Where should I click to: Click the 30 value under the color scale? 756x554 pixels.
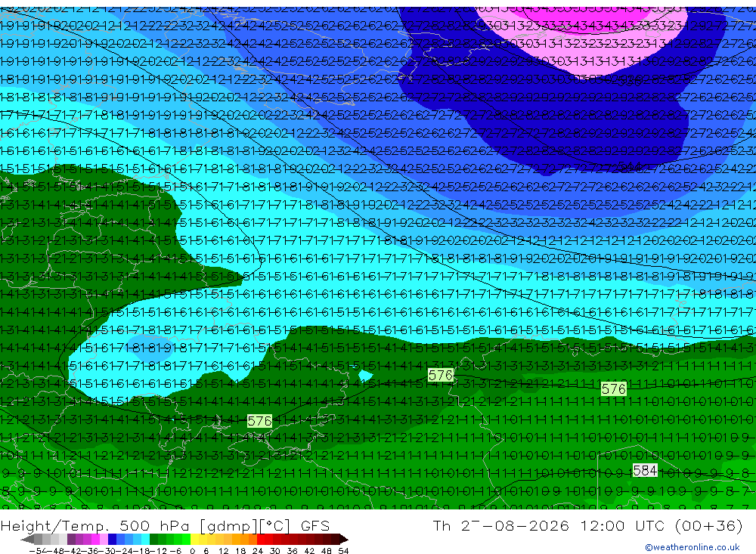pos(275,551)
